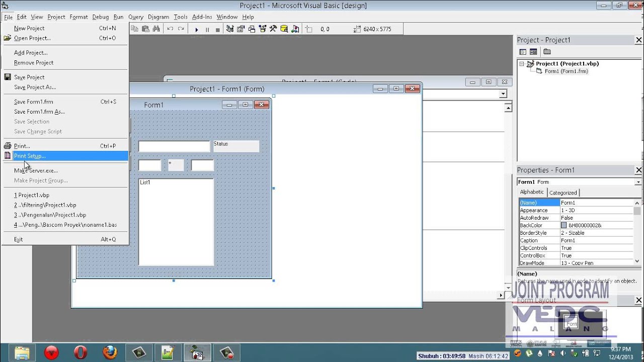Open Project Explorer from the toolbar icon
644x362 pixels.
[x=230, y=29]
